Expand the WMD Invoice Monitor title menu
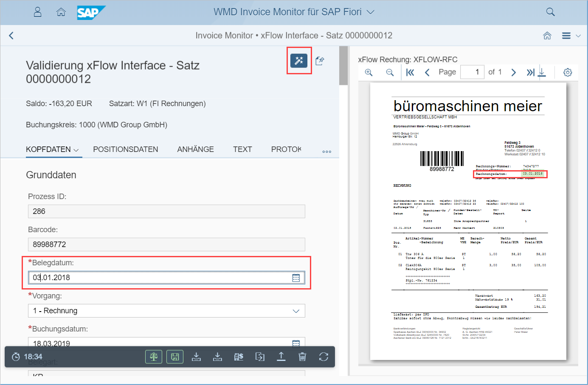 tap(371, 12)
